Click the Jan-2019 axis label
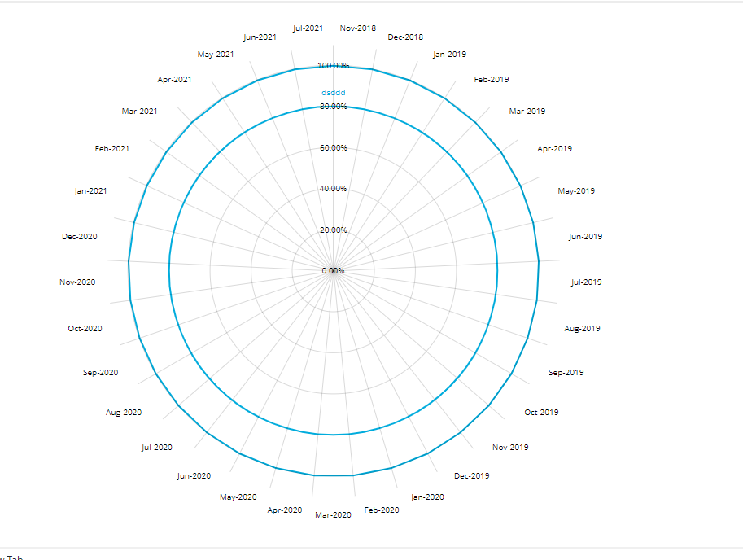Viewport: 743px width, 560px height. 449,55
